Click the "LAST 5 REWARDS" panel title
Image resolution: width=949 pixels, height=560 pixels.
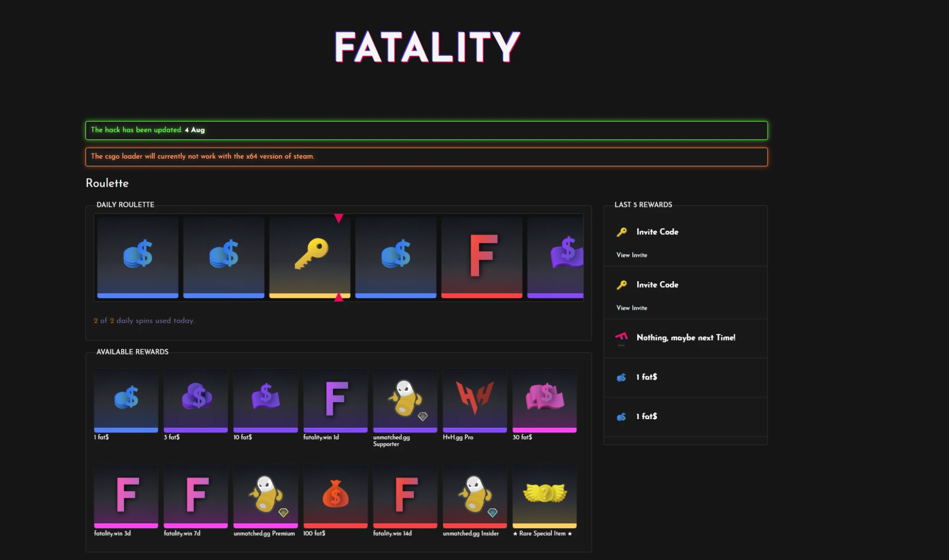pyautogui.click(x=644, y=205)
